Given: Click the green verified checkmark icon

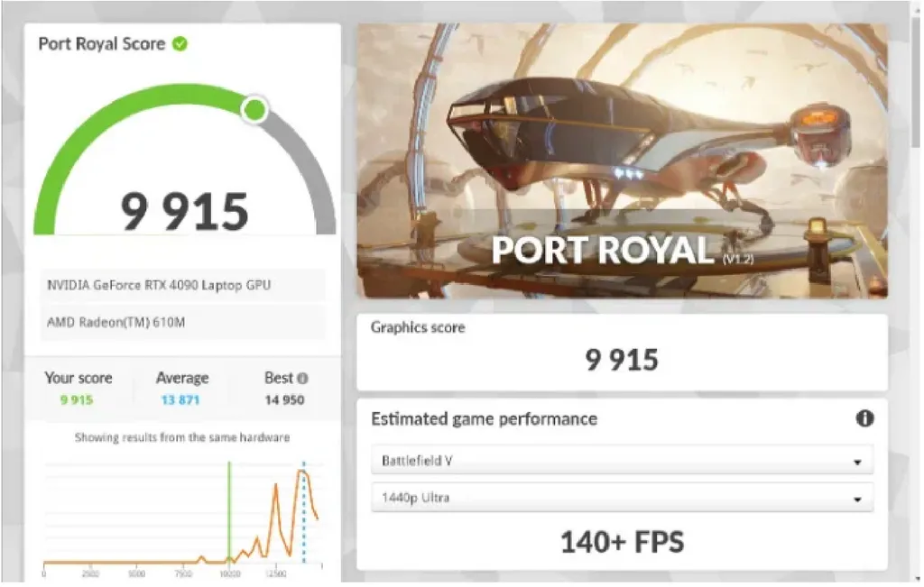Looking at the screenshot, I should (180, 43).
